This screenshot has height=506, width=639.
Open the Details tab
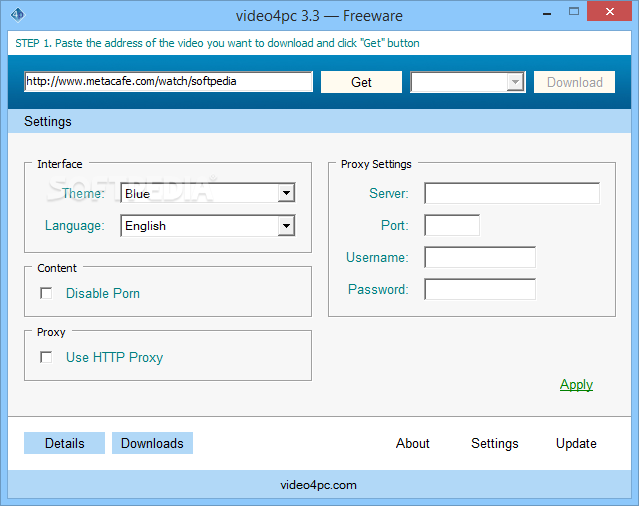coord(64,443)
